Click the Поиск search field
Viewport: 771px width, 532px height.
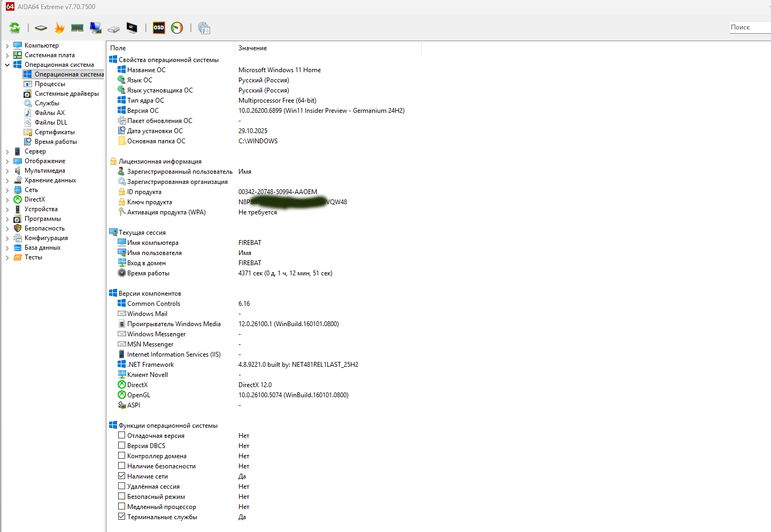point(750,27)
